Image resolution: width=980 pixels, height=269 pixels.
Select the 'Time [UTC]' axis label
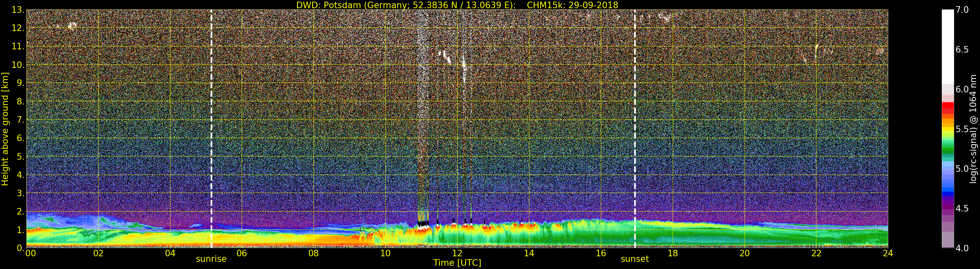[457, 263]
